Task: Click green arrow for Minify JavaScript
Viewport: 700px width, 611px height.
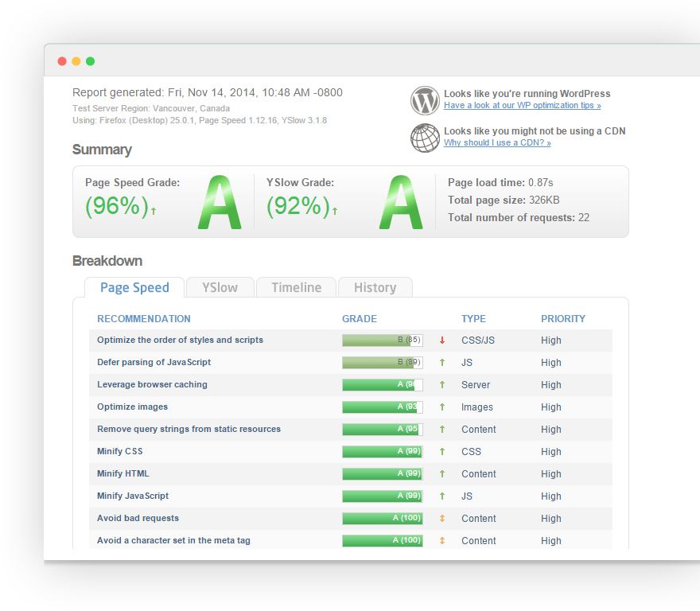Action: 442,496
